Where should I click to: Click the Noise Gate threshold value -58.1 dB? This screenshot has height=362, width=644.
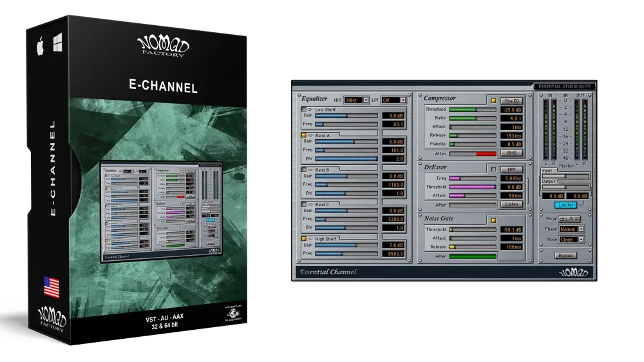(512, 230)
